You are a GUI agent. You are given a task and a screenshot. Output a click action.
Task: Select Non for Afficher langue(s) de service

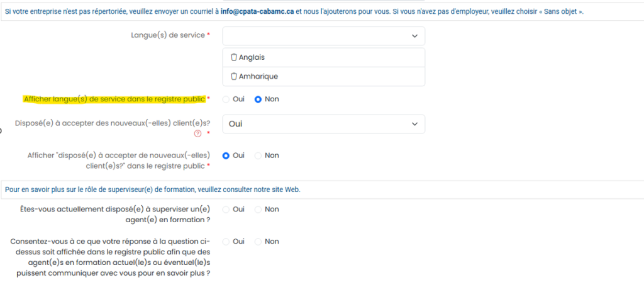258,99
